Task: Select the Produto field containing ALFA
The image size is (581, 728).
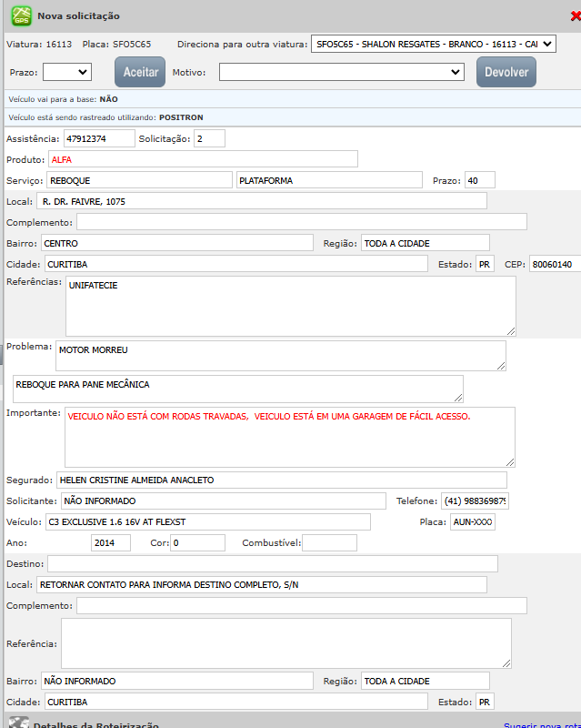Action: point(203,159)
